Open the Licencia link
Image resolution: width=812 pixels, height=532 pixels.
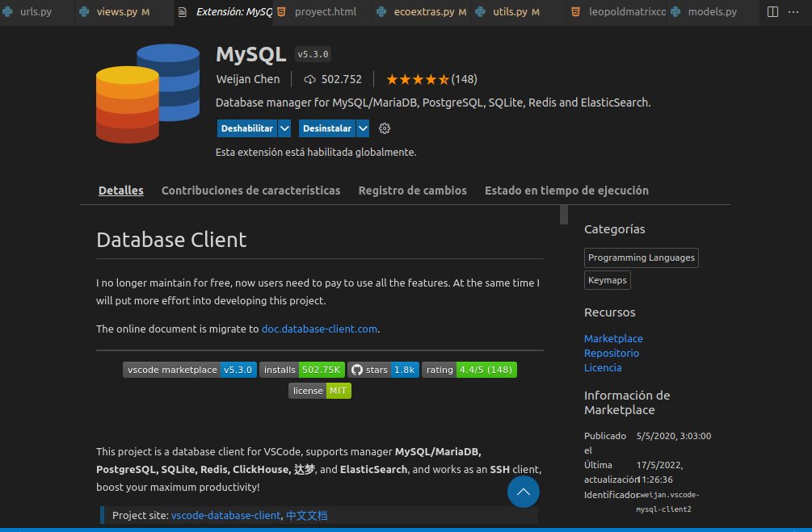click(602, 367)
